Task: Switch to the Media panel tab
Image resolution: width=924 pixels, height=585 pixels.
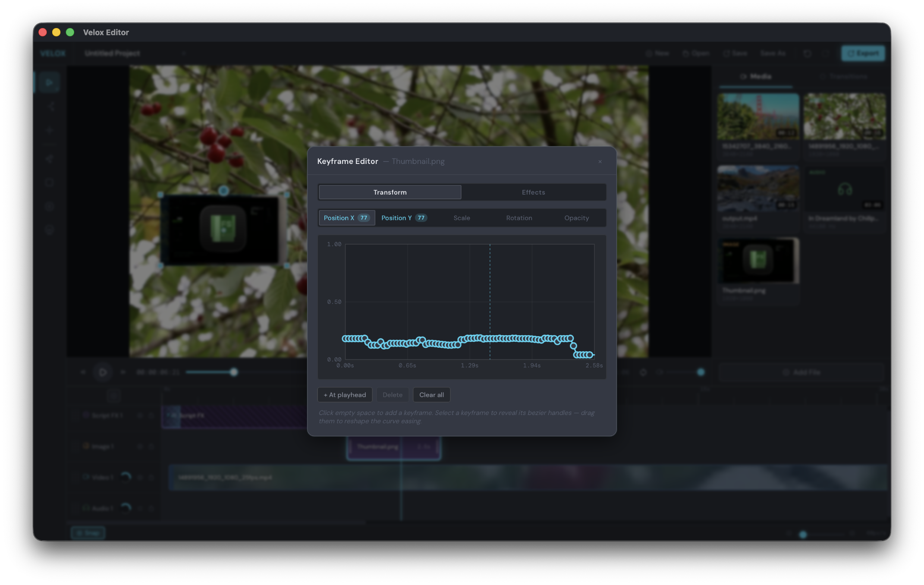Action: coord(756,77)
